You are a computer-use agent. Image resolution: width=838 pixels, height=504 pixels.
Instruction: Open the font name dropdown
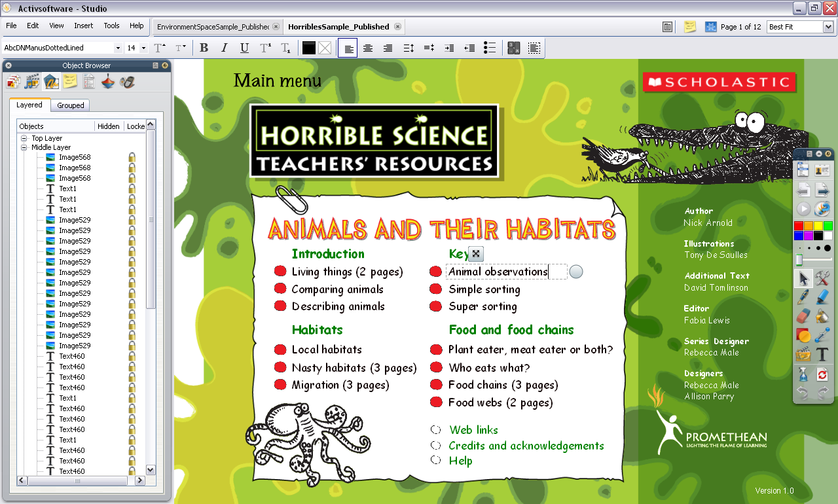118,48
